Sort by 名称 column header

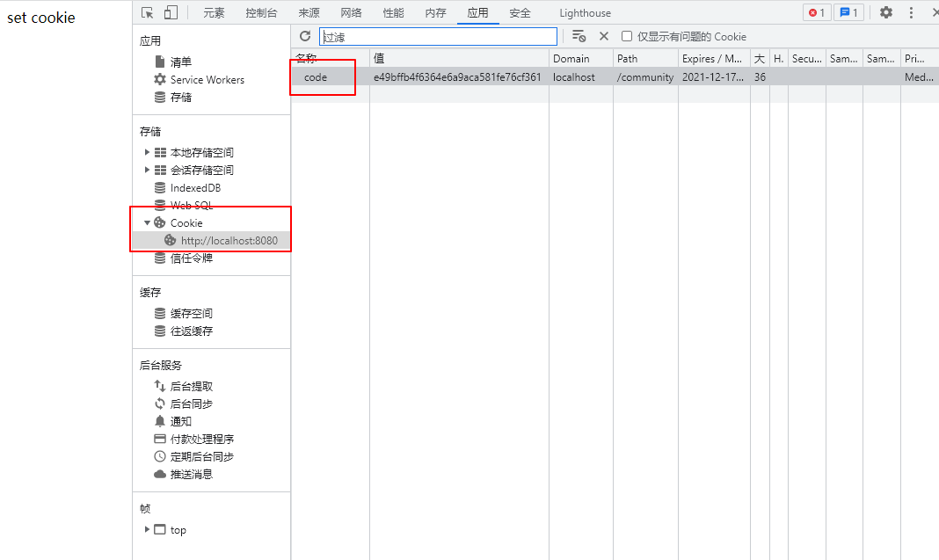point(330,59)
